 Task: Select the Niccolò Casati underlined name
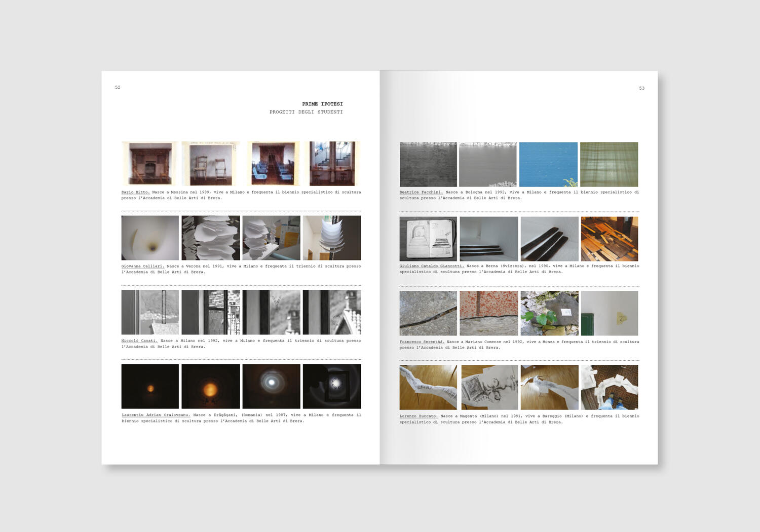(139, 340)
